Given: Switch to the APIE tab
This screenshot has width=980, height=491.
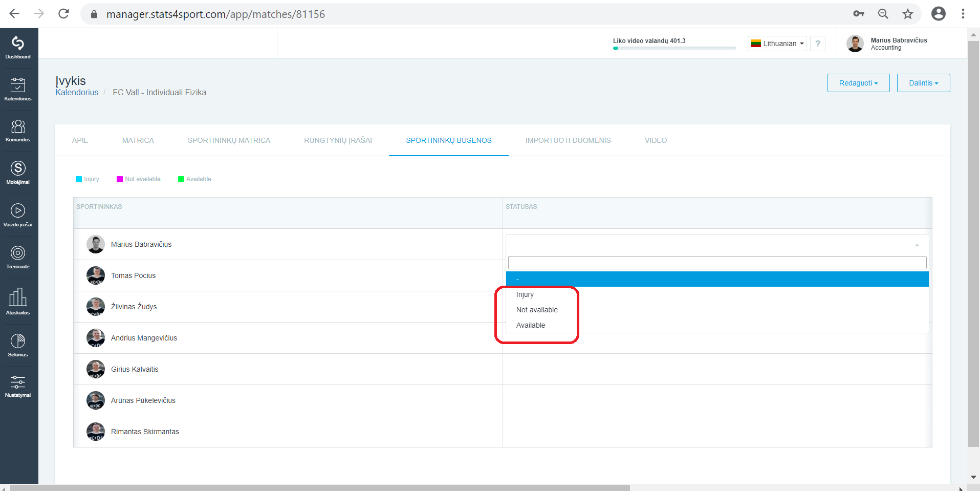Looking at the screenshot, I should click(80, 140).
